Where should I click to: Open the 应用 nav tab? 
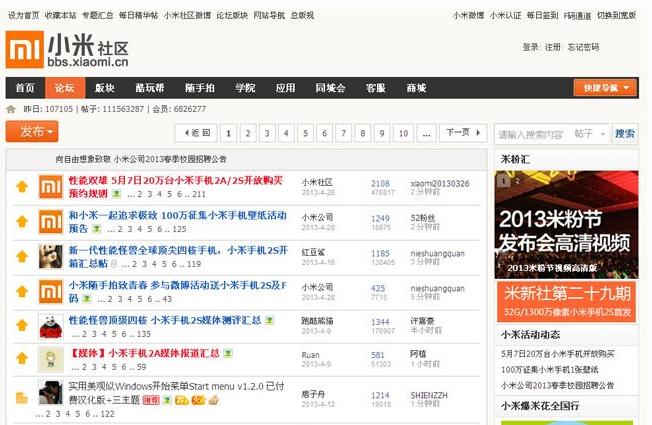pyautogui.click(x=285, y=88)
